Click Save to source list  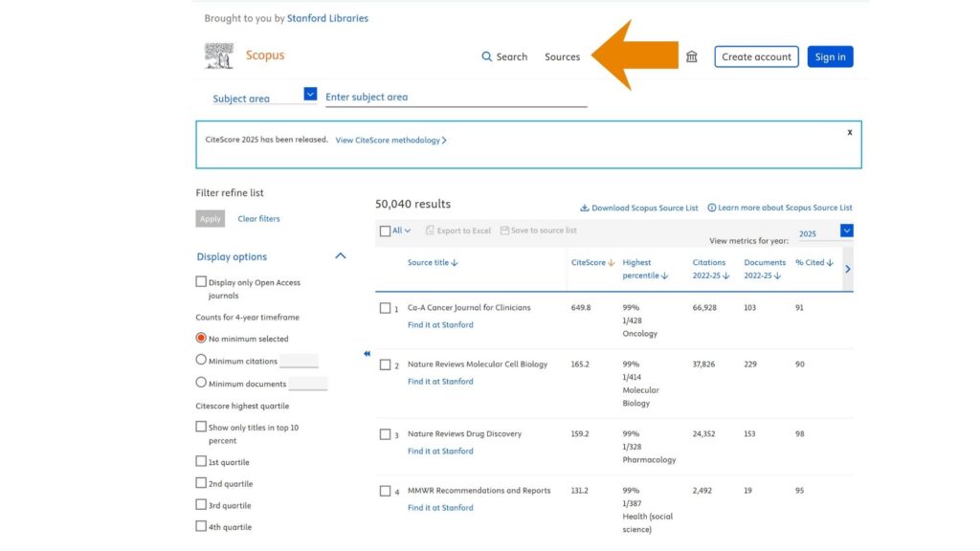(x=538, y=231)
